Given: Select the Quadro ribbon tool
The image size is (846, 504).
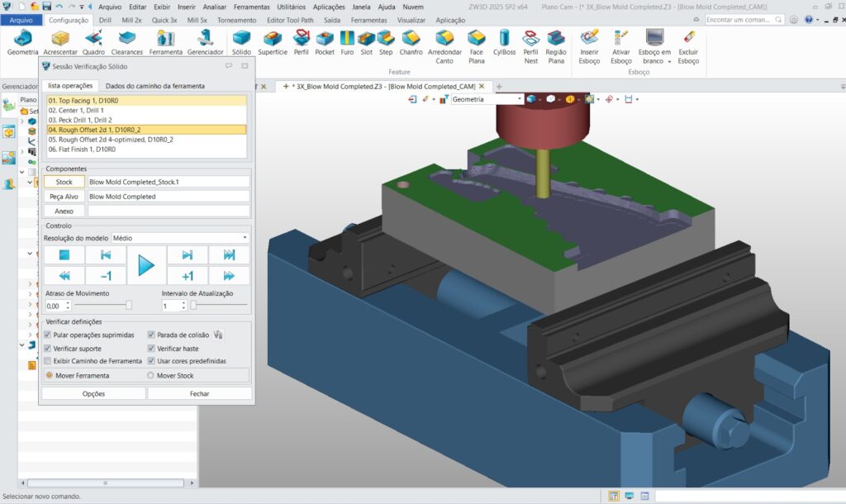Looking at the screenshot, I should click(x=93, y=42).
